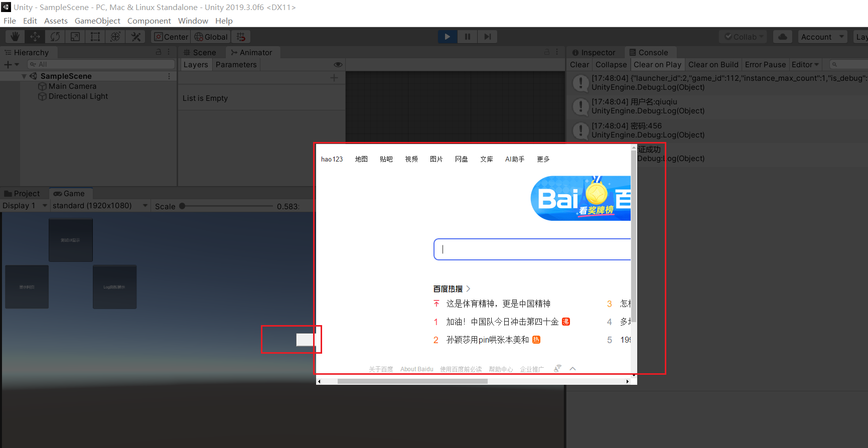The image size is (868, 448).
Task: Focus the Hierarchy search field
Action: tap(101, 64)
